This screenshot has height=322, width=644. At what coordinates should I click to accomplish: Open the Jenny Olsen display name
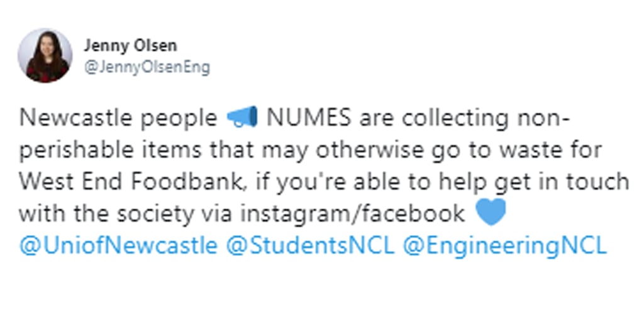130,46
